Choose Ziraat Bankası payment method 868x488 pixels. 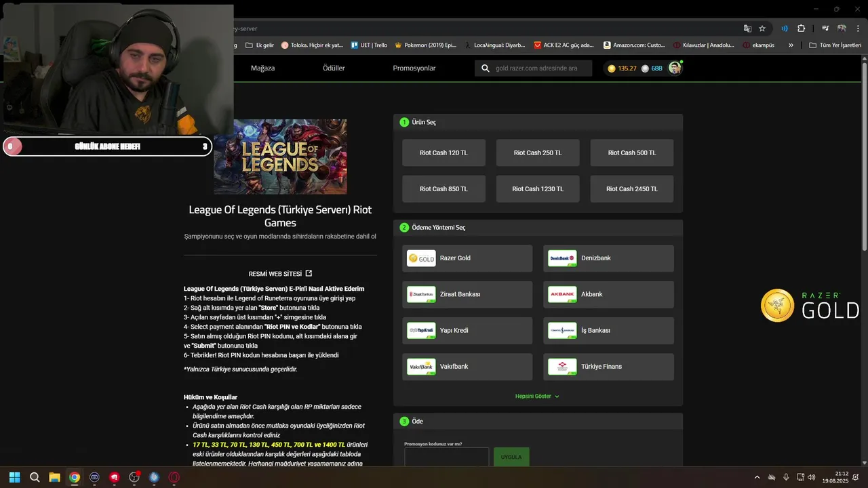pyautogui.click(x=467, y=294)
